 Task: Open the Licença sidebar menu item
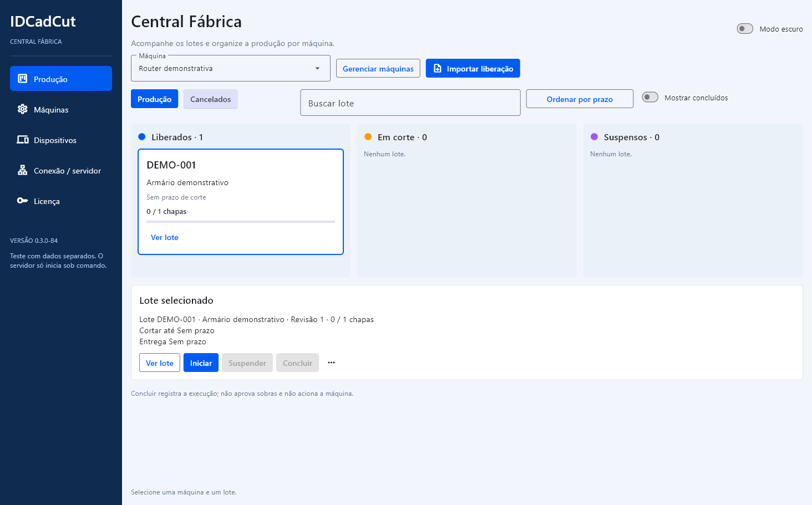click(61, 201)
